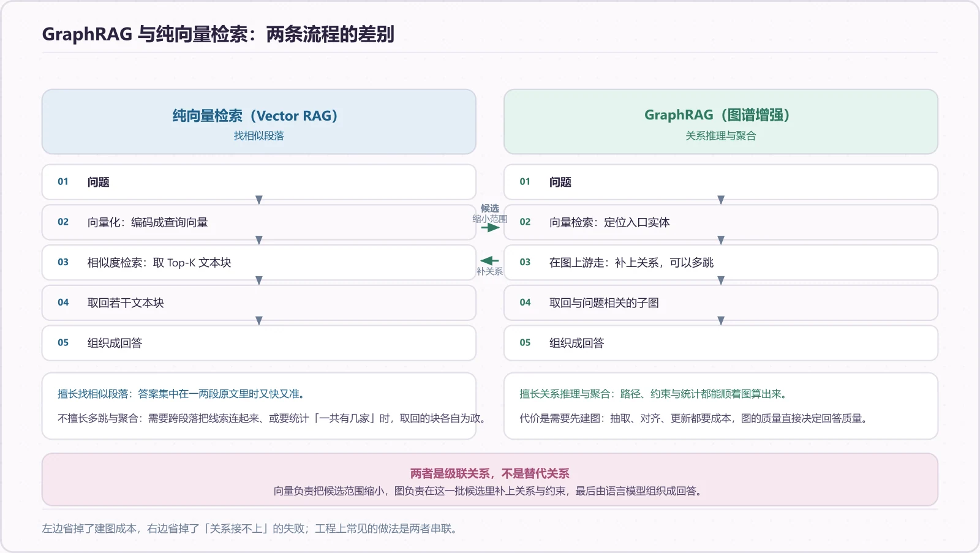Click the left column step 05 '组织成回答'
Image resolution: width=980 pixels, height=553 pixels.
coord(259,343)
